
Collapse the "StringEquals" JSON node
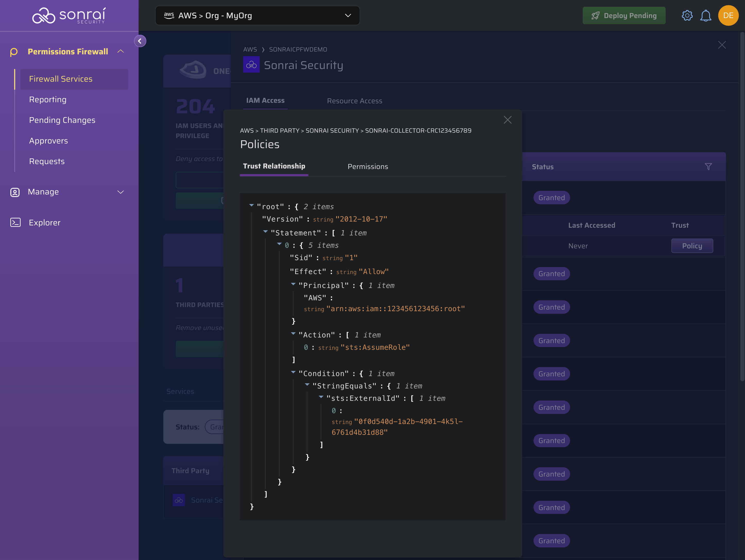(x=307, y=385)
